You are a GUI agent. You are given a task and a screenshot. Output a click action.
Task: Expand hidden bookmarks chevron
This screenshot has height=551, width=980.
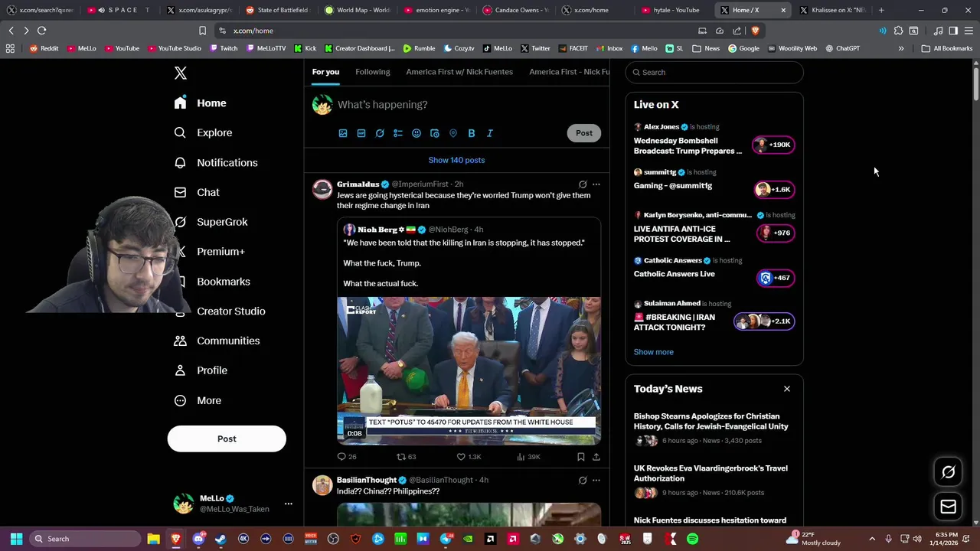(x=901, y=48)
